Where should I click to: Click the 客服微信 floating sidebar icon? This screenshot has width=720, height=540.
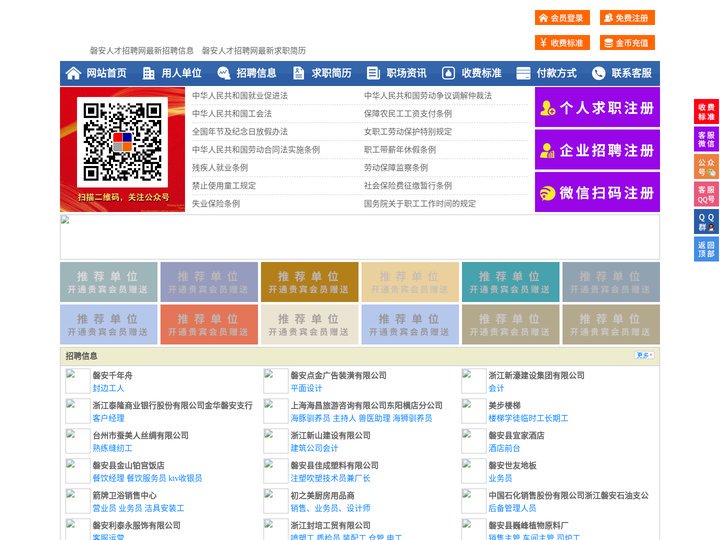point(706,139)
